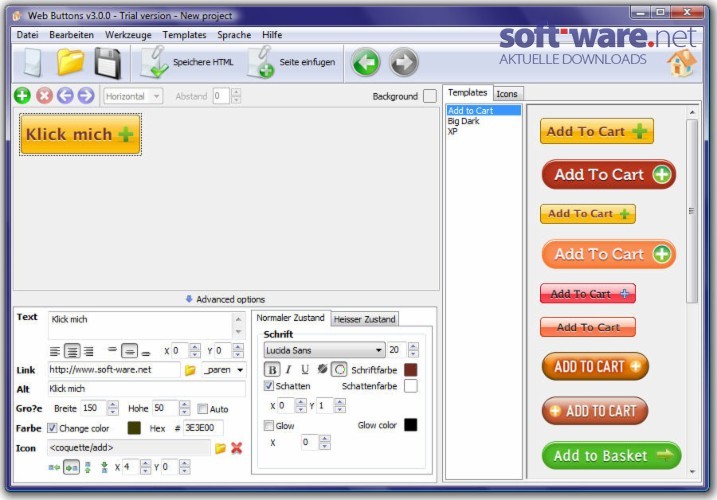
Task: Click the home icon under soft-ware.net logo
Action: click(681, 63)
